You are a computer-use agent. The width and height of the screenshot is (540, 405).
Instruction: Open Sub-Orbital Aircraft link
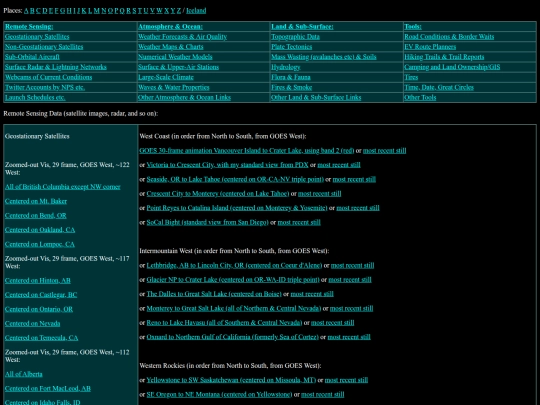pyautogui.click(x=32, y=57)
